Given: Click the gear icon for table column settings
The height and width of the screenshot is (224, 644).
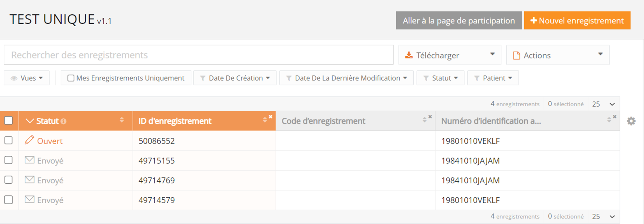Looking at the screenshot, I should (631, 121).
